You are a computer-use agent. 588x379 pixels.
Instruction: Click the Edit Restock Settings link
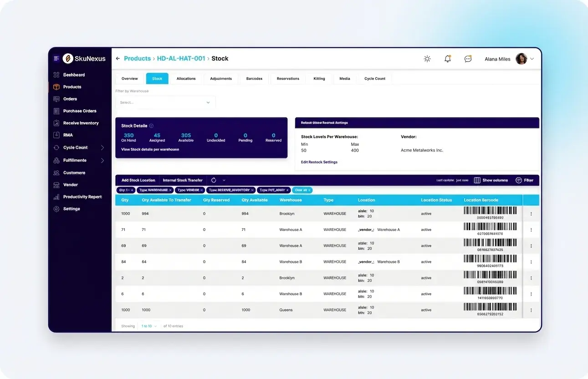pyautogui.click(x=319, y=162)
